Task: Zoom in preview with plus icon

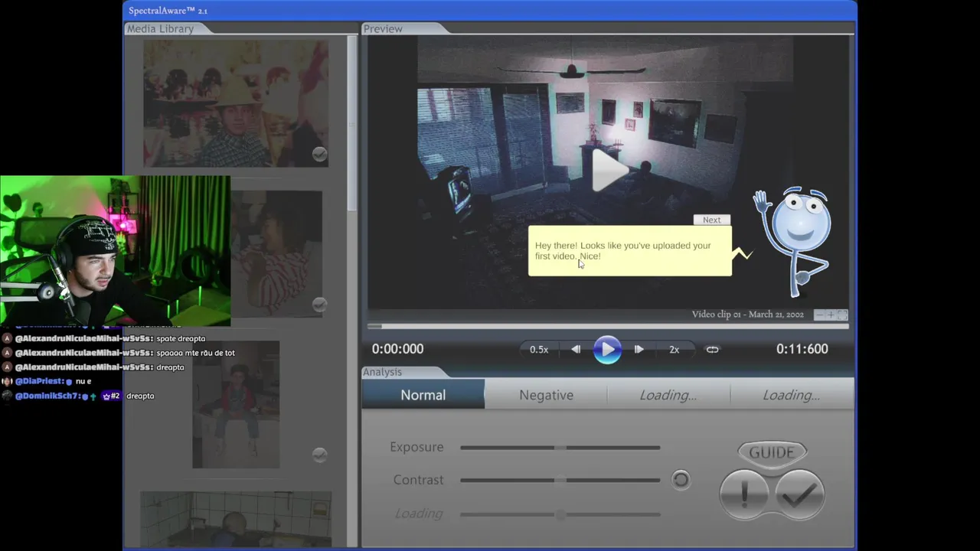Action: tap(831, 315)
